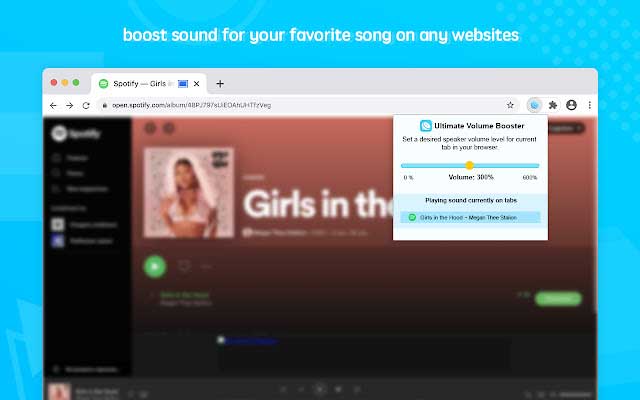Select the Spotify — Girls tab
Image resolution: width=640 pixels, height=400 pixels.
(149, 84)
